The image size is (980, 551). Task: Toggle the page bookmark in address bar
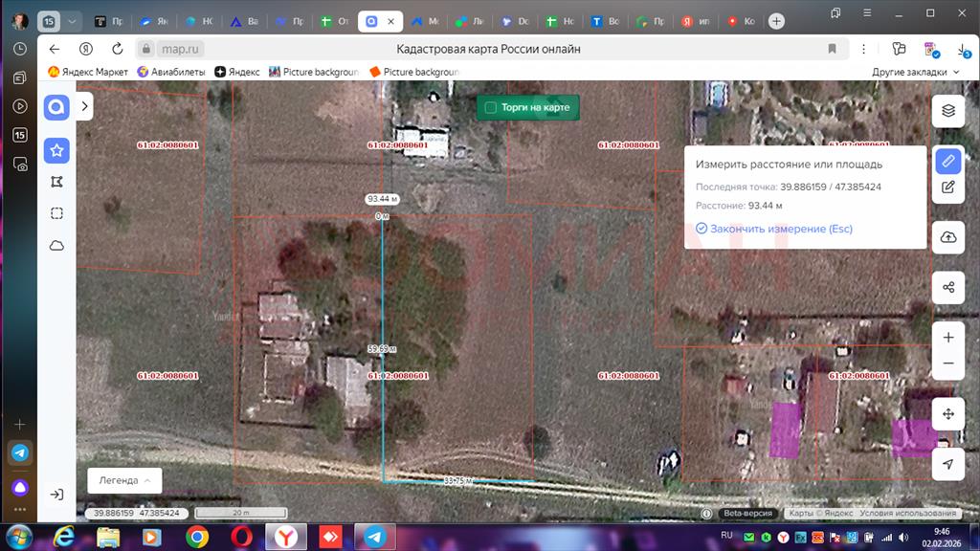(x=832, y=49)
